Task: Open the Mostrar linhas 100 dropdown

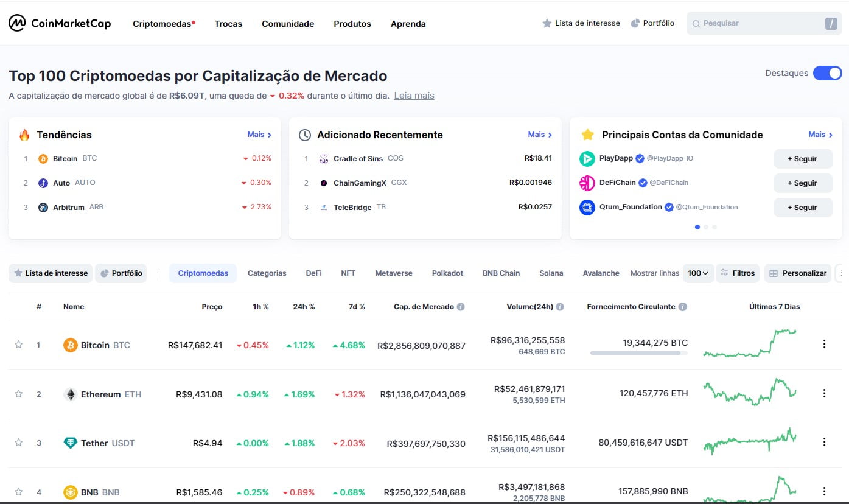Action: click(697, 273)
